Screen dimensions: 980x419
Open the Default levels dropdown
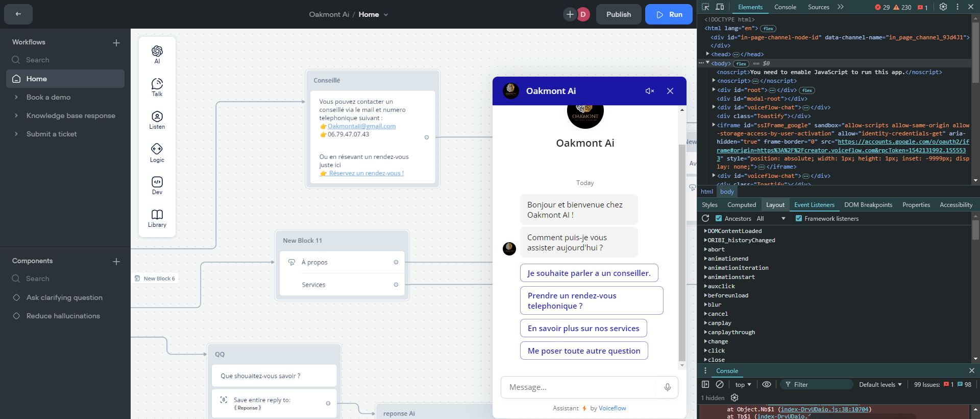click(x=880, y=385)
